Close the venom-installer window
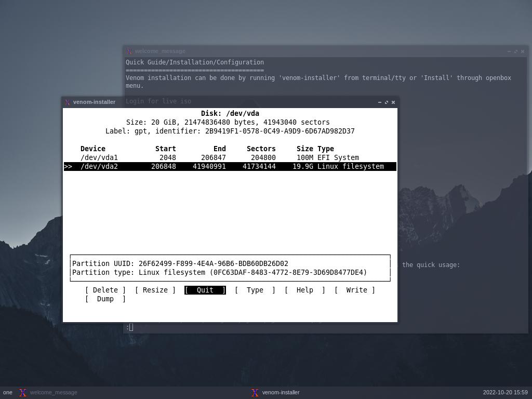The image size is (532, 399). click(393, 102)
